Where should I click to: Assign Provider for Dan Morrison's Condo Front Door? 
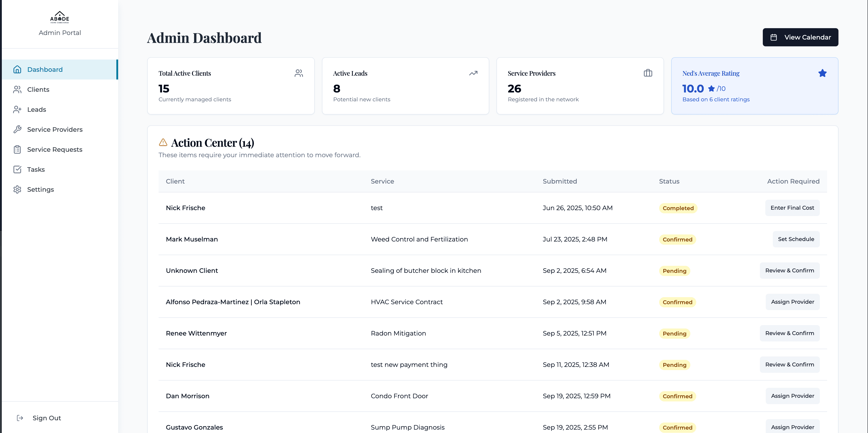pyautogui.click(x=792, y=396)
